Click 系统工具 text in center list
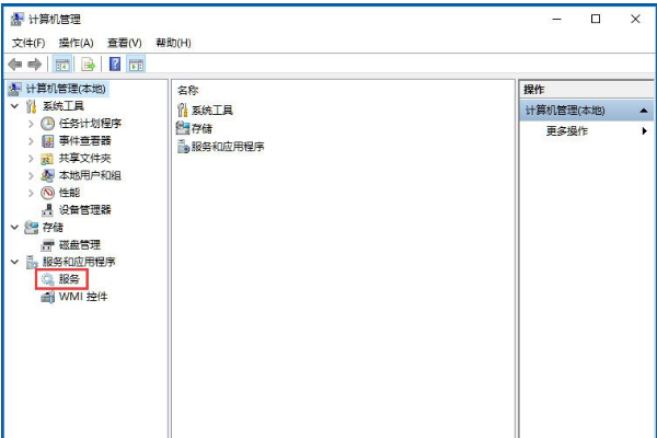657x438 pixels. click(212, 110)
